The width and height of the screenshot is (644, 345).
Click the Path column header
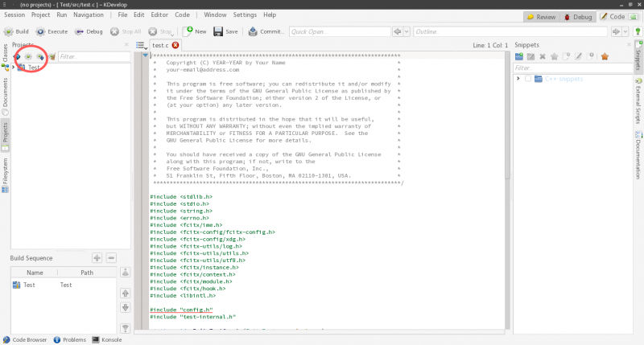coord(87,273)
